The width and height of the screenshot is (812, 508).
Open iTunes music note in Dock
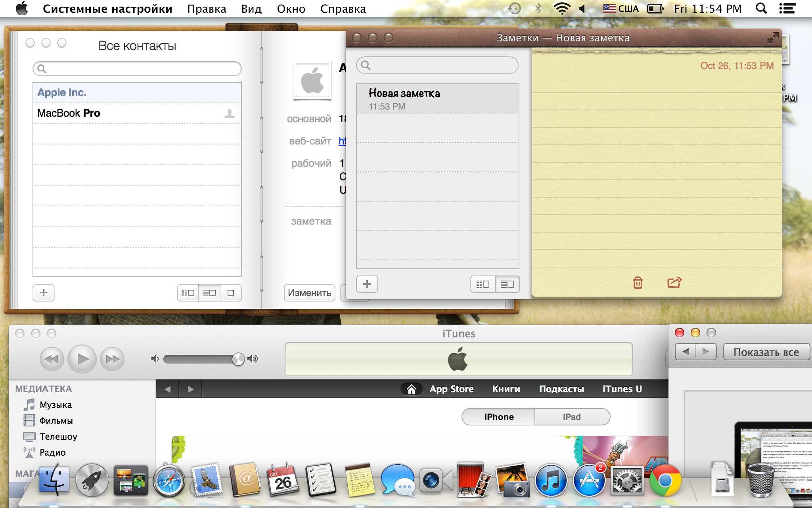550,481
